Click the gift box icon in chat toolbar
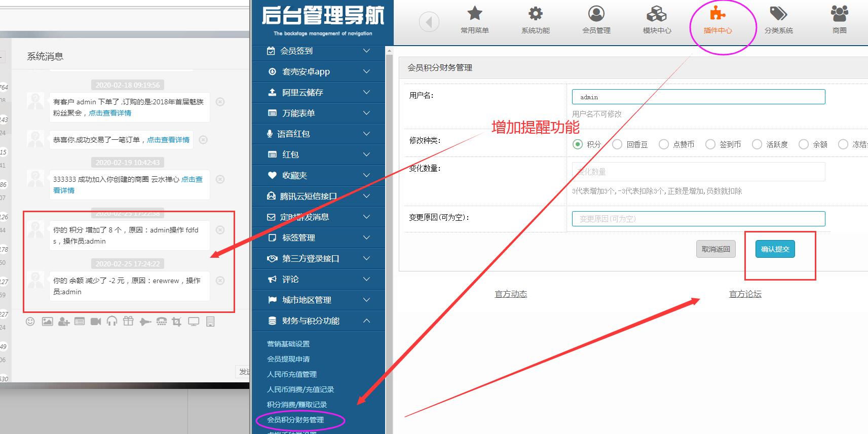Screen dimensions: 868x434 click(128, 322)
